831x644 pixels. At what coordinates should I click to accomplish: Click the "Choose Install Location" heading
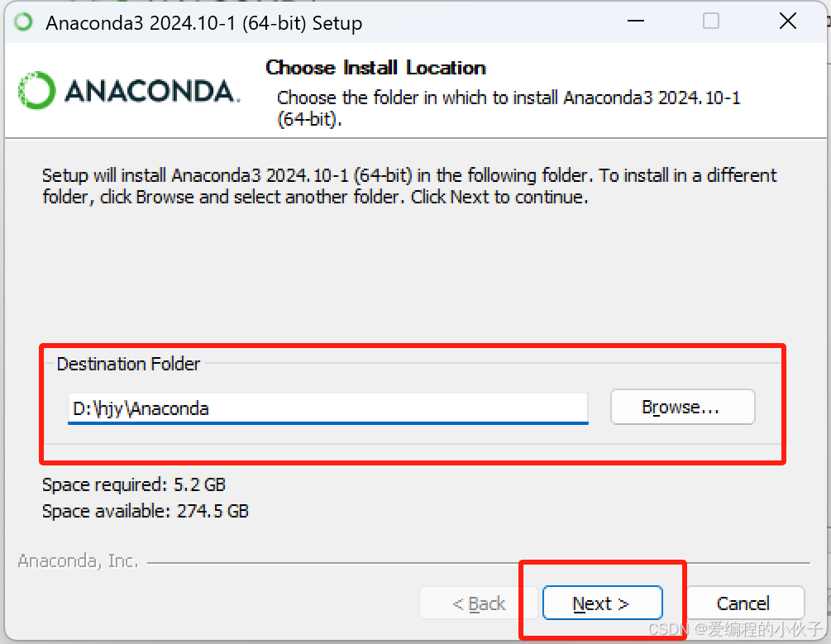pos(375,68)
